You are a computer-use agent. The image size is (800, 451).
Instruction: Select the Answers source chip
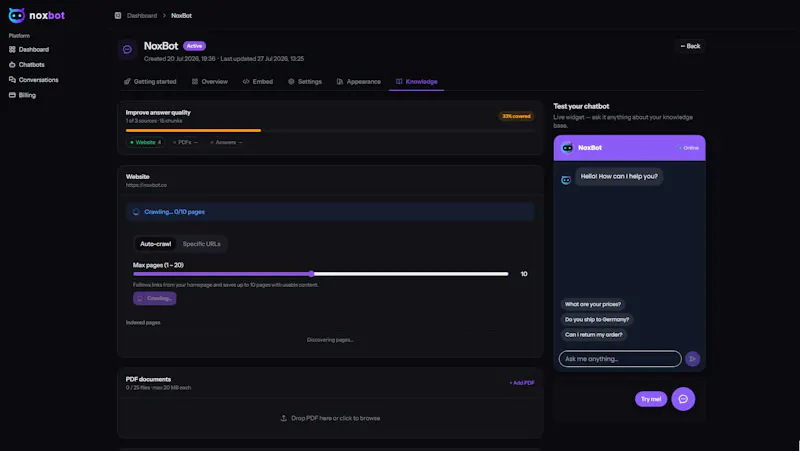click(226, 142)
